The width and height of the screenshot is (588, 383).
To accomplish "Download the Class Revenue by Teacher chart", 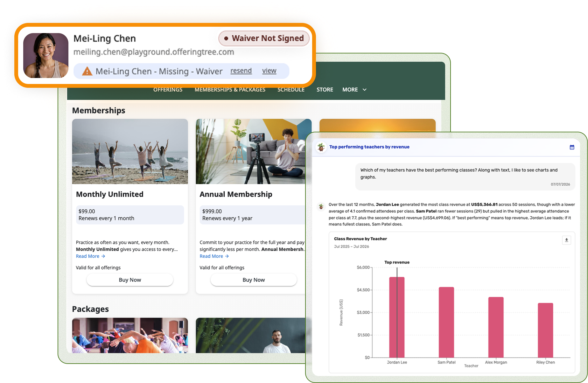I will pyautogui.click(x=566, y=240).
